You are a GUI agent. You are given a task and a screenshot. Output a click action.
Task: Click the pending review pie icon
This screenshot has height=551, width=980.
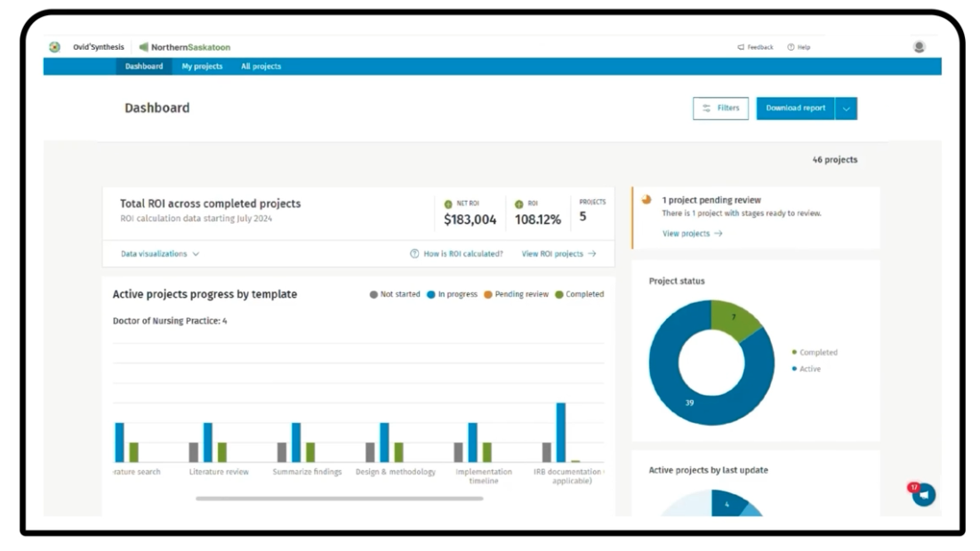click(x=647, y=200)
